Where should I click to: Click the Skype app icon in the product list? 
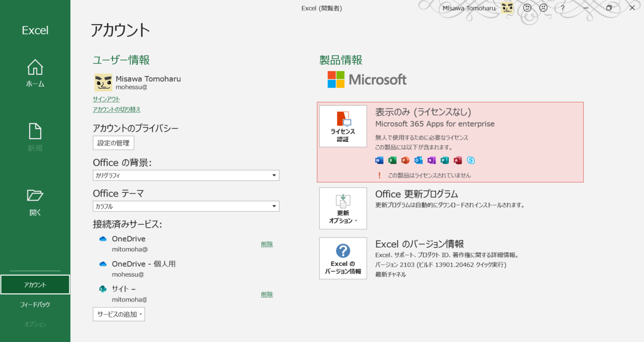pos(471,160)
